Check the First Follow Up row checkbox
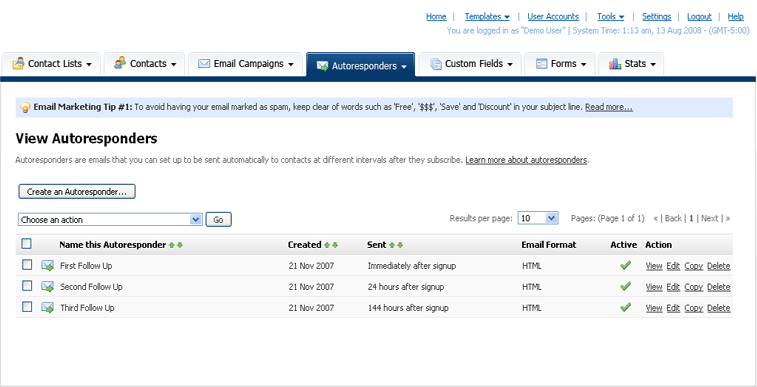 click(x=27, y=265)
